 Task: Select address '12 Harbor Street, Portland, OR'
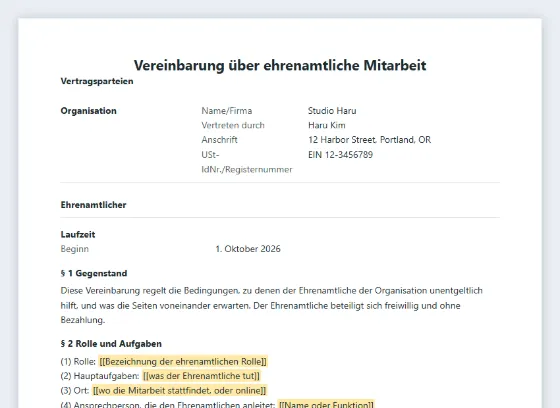click(x=370, y=140)
